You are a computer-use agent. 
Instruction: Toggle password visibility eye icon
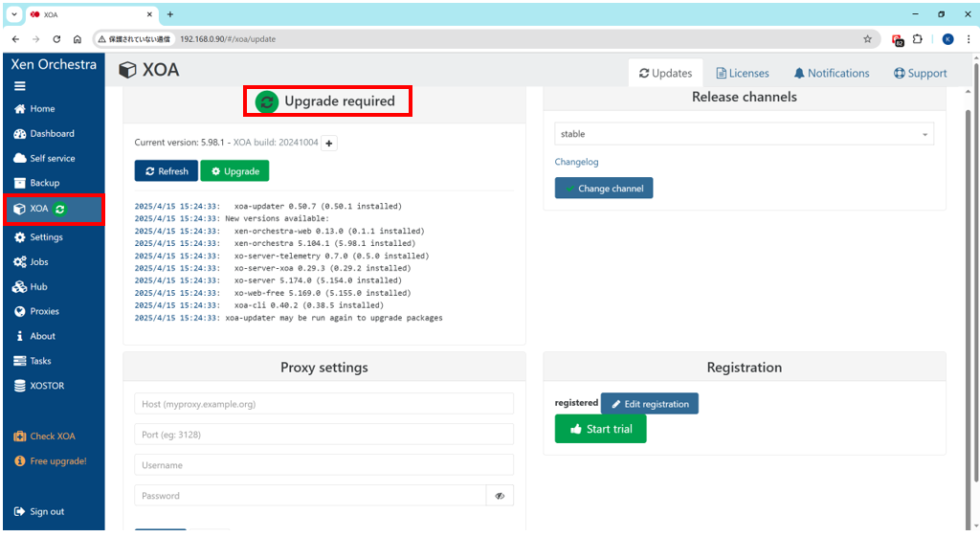coord(500,496)
